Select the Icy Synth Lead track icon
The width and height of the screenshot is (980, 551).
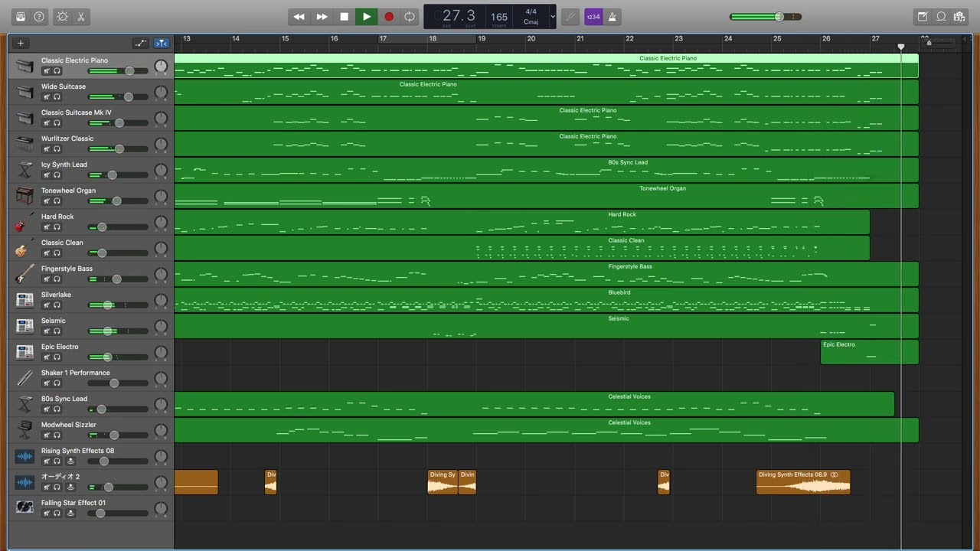(25, 170)
